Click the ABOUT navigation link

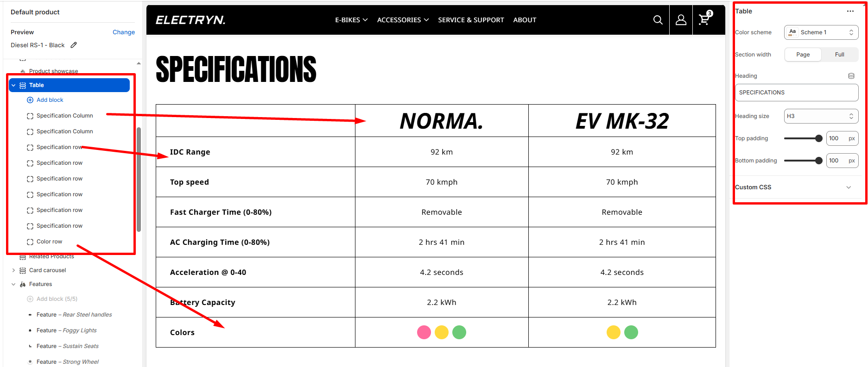(525, 20)
